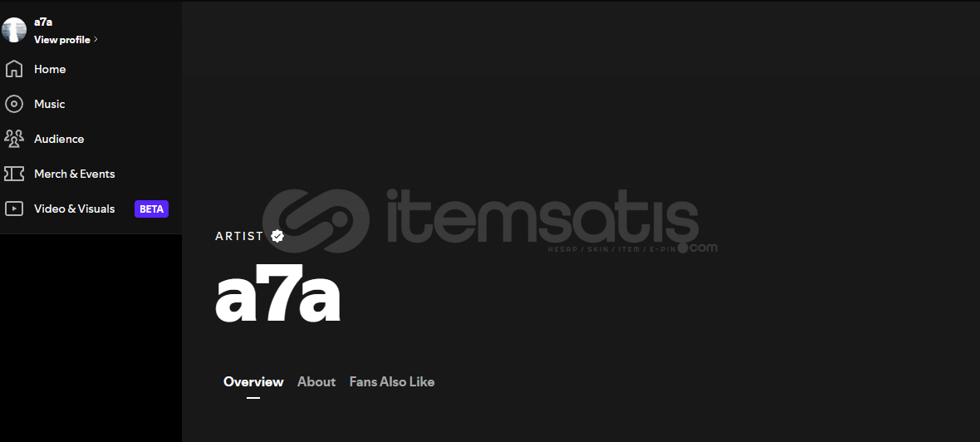Switch to the About tab
Viewport: 980px width, 442px height.
(316, 381)
